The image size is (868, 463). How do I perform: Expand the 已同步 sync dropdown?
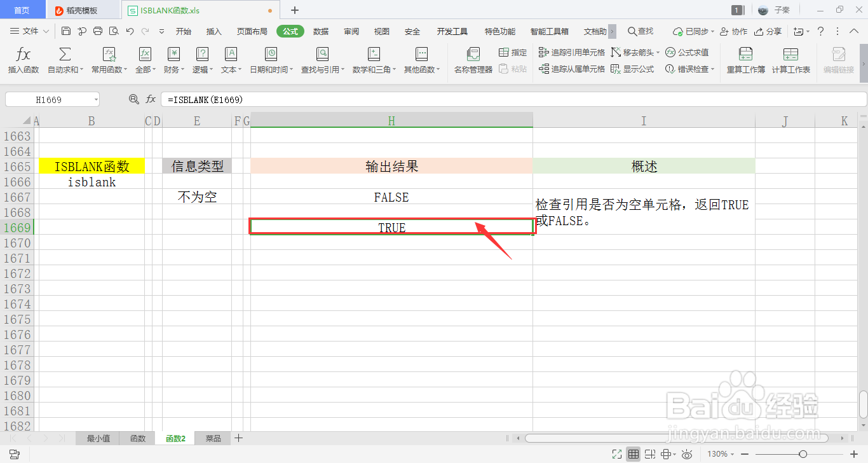coord(713,32)
